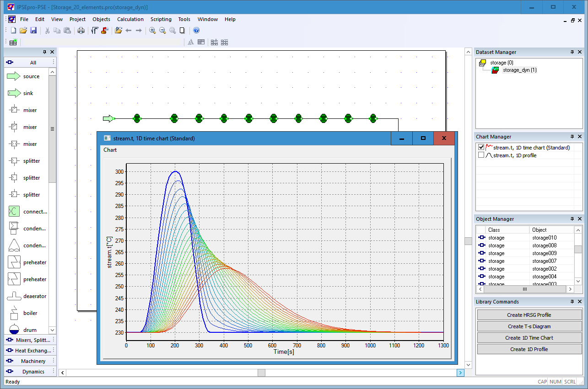
Task: Click Create HRSG Profile button
Action: pos(529,315)
